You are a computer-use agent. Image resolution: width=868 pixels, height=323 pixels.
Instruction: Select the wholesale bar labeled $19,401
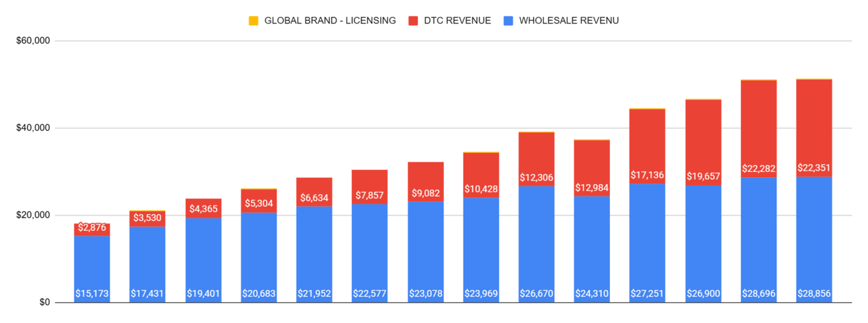point(204,260)
